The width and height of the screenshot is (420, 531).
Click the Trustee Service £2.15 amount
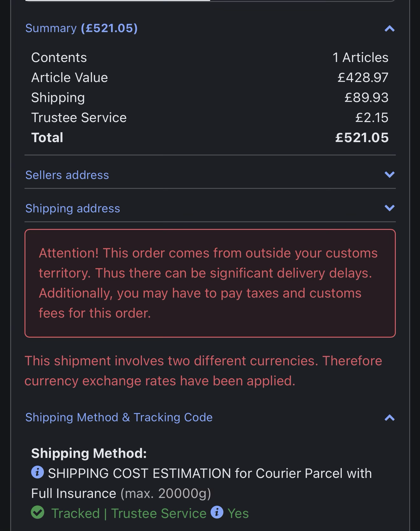372,118
